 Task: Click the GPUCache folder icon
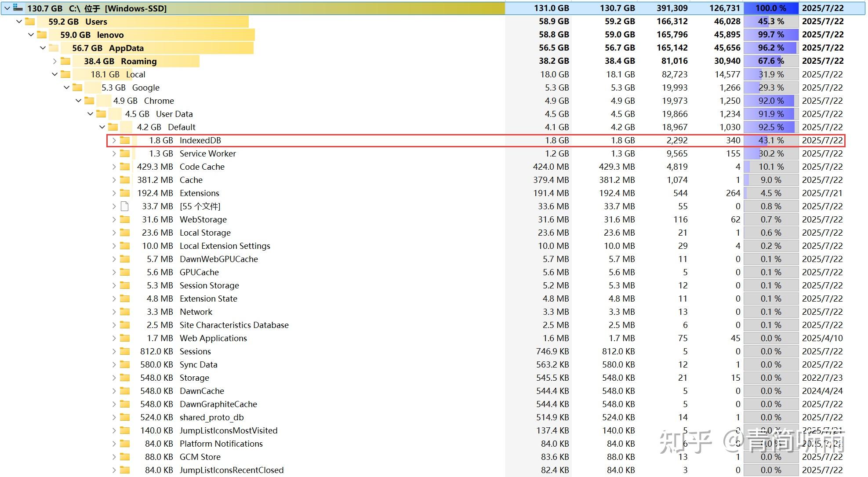[125, 272]
